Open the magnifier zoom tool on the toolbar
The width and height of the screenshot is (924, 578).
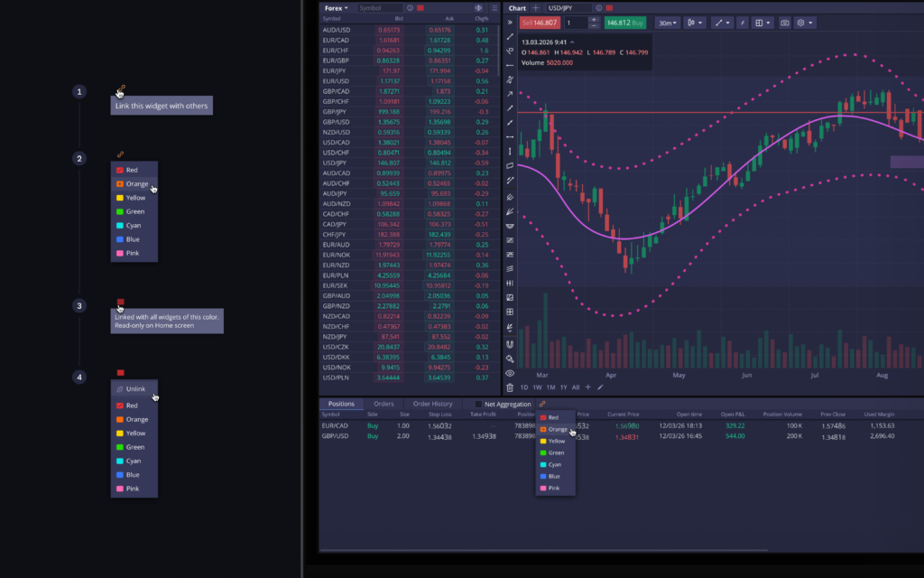click(511, 359)
